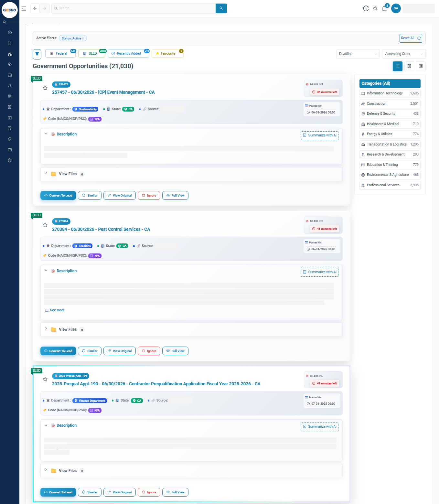Click Reset All filters button
Image resolution: width=439 pixels, height=504 pixels.
point(411,38)
